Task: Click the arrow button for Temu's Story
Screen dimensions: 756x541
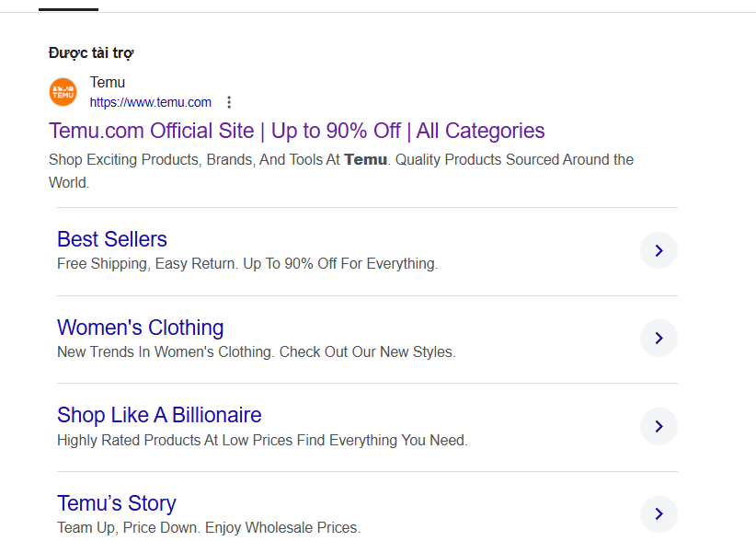Action: (659, 513)
